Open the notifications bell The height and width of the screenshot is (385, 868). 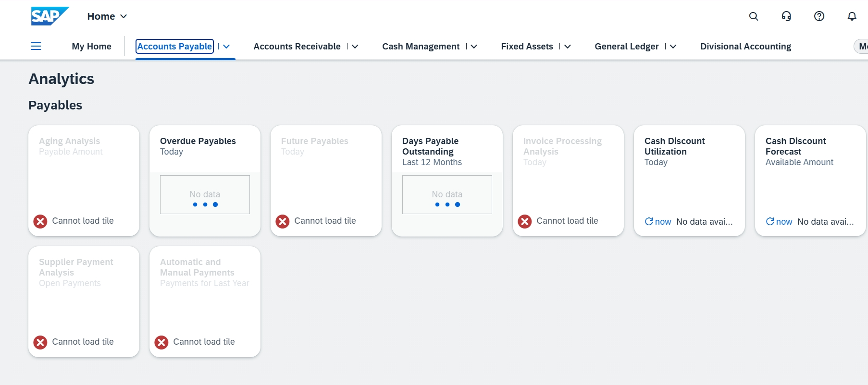coord(852,16)
